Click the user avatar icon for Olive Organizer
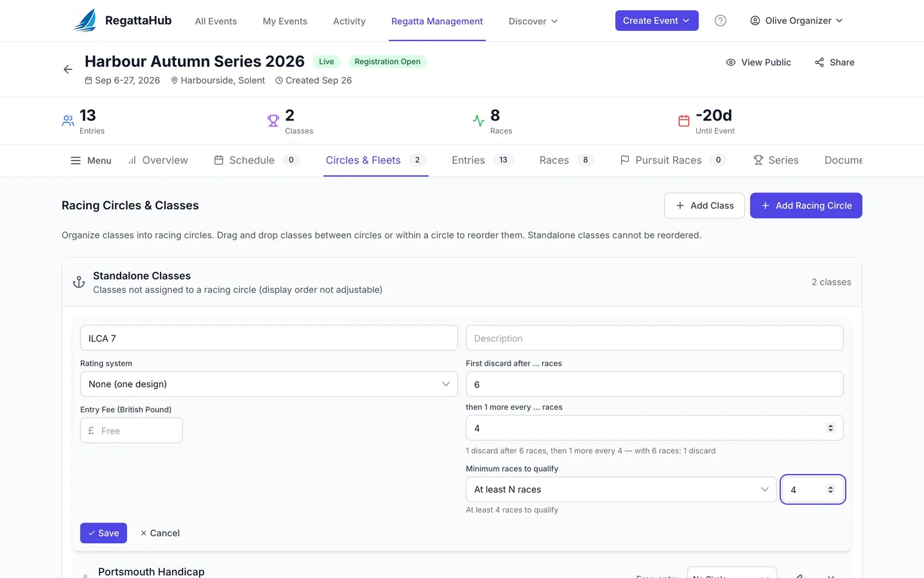Image resolution: width=924 pixels, height=578 pixels. pyautogui.click(x=755, y=21)
